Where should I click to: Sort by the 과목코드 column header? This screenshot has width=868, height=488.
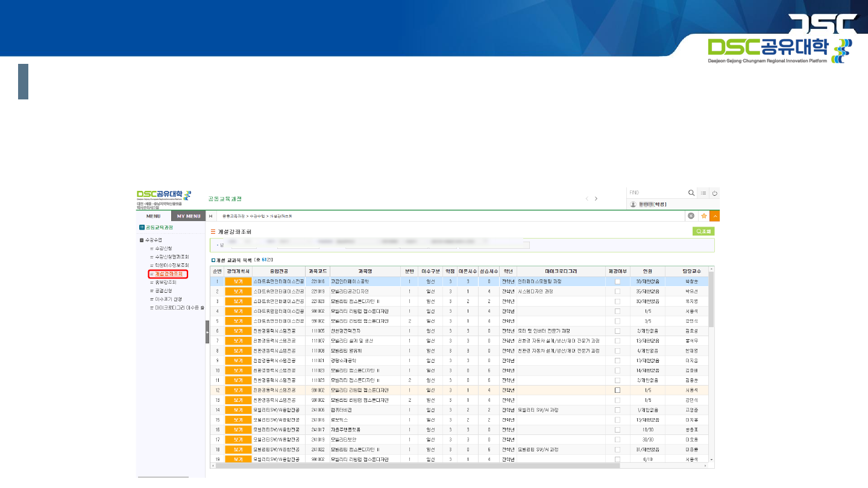[x=318, y=271]
